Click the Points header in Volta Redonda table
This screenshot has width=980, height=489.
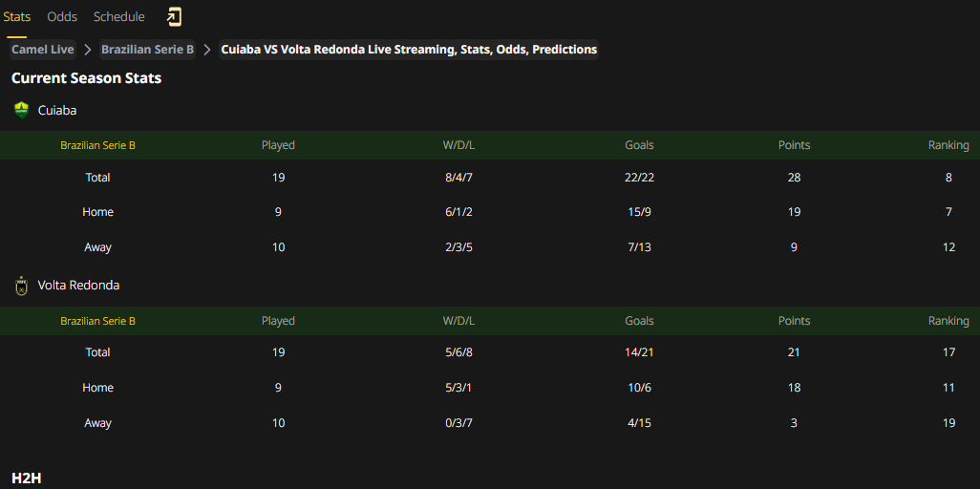[794, 321]
